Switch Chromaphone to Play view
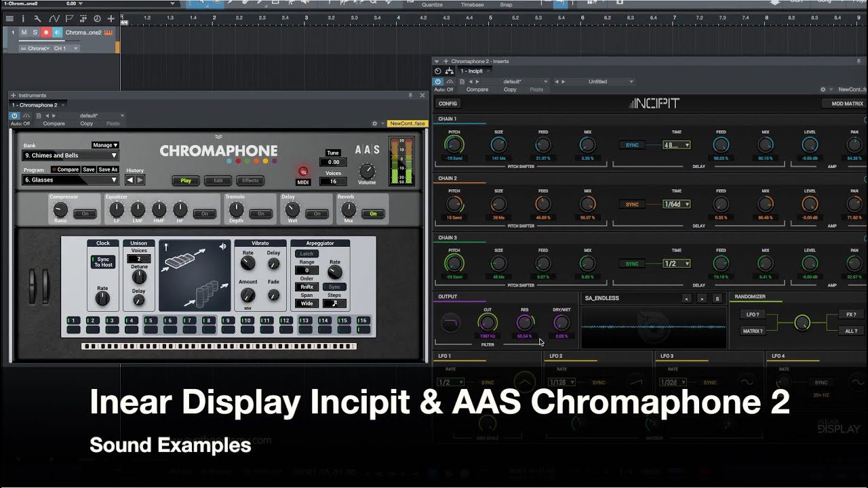This screenshot has height=488, width=868. (x=186, y=180)
